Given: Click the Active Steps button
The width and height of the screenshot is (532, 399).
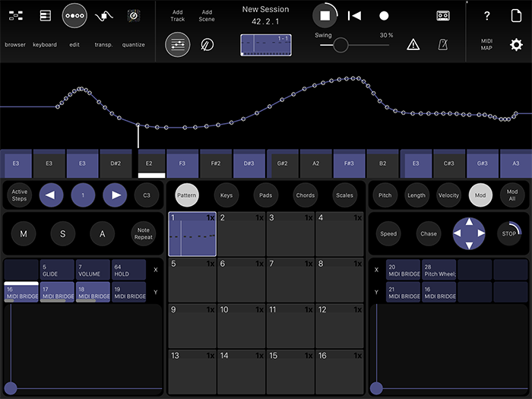Looking at the screenshot, I should coord(19,195).
